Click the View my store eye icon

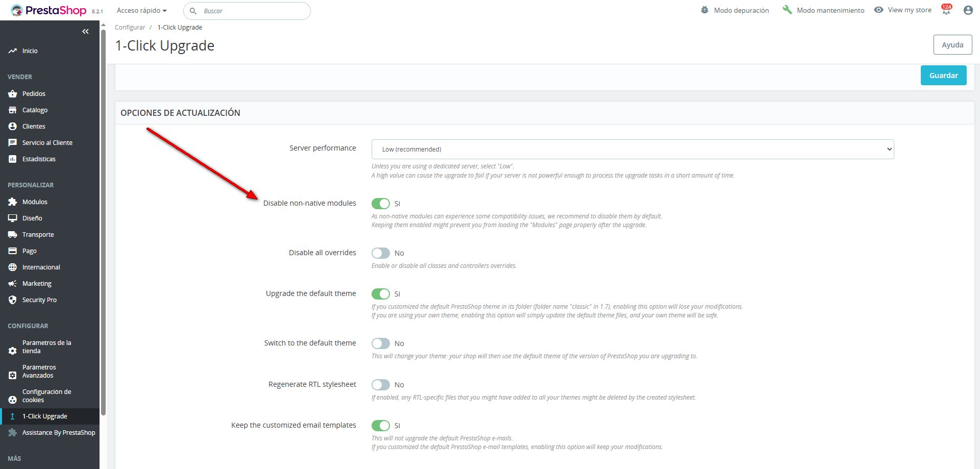(878, 10)
